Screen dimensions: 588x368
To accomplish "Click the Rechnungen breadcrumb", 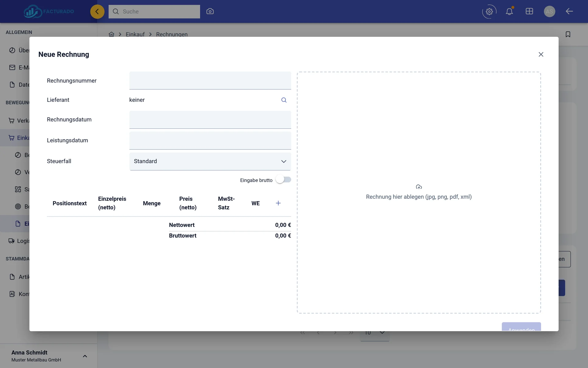I will tap(172, 34).
